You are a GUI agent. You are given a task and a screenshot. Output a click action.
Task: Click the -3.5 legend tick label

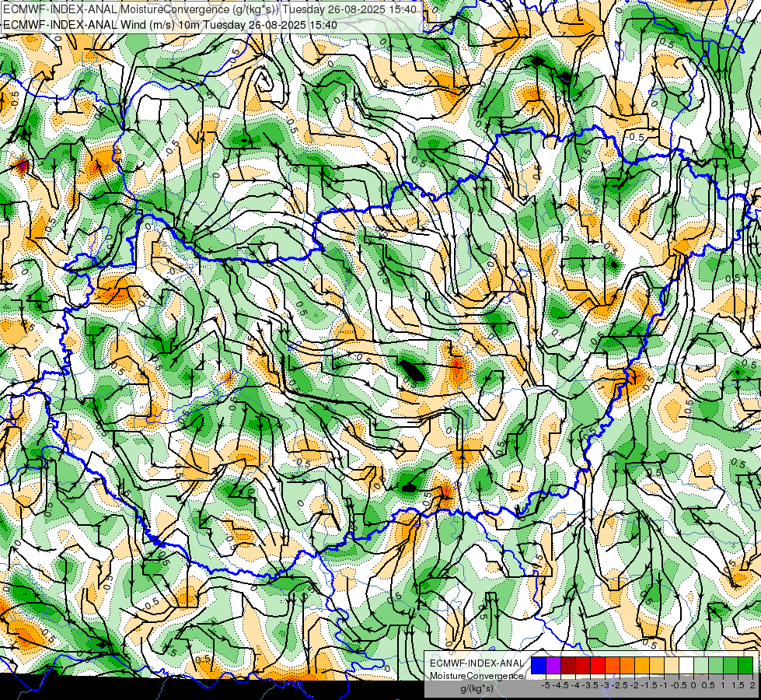(x=590, y=685)
